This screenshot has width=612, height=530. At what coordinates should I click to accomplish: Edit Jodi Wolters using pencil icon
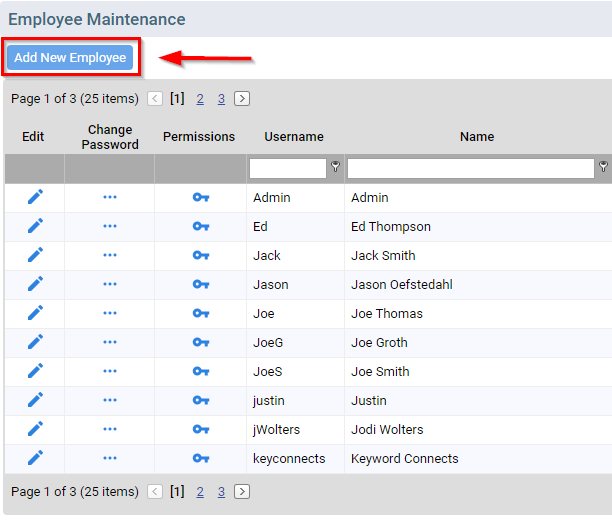pyautogui.click(x=35, y=429)
